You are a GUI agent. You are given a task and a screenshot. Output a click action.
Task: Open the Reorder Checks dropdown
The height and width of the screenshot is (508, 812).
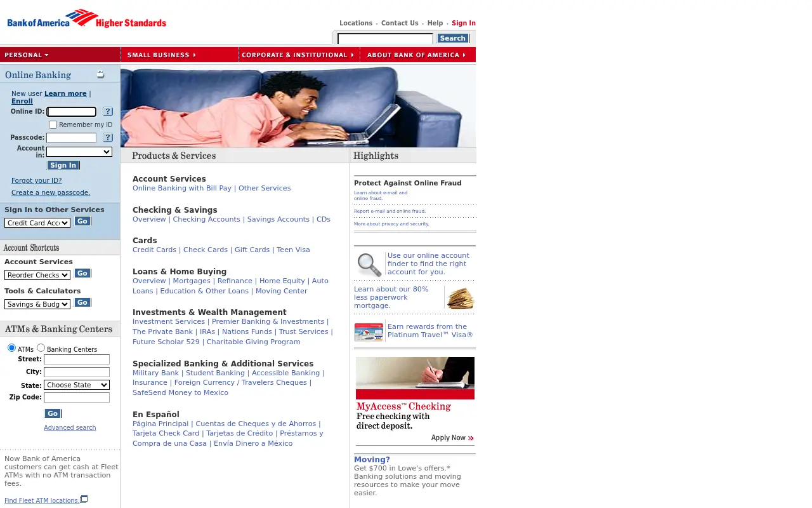coord(37,275)
